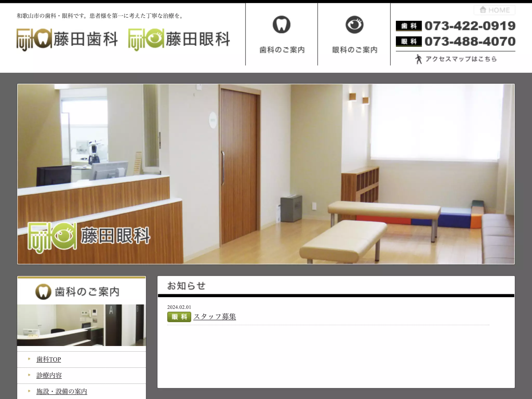The height and width of the screenshot is (399, 532).
Task: Click the news date 2024.02.01
Action: pos(179,307)
